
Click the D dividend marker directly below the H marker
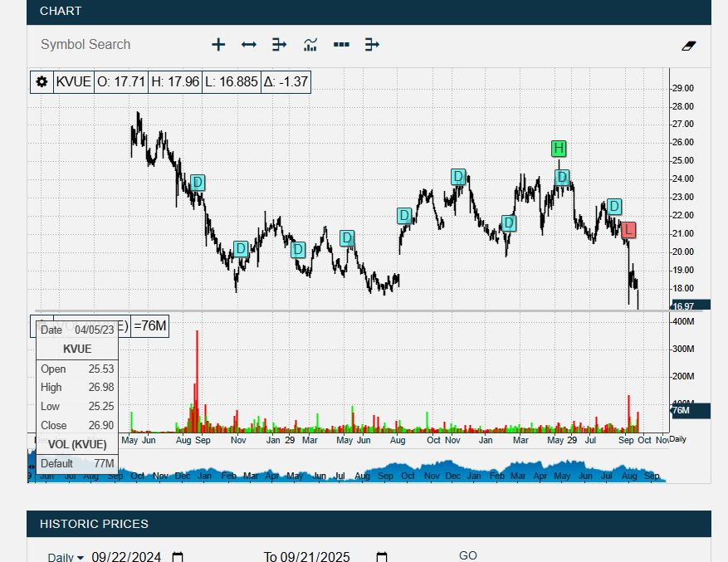(x=562, y=177)
